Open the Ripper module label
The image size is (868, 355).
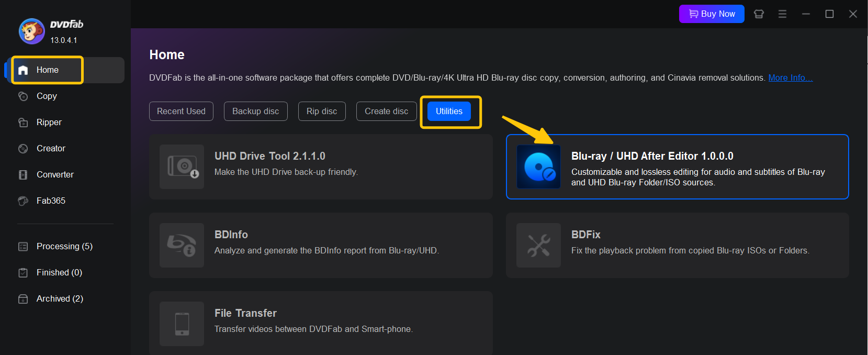click(49, 123)
